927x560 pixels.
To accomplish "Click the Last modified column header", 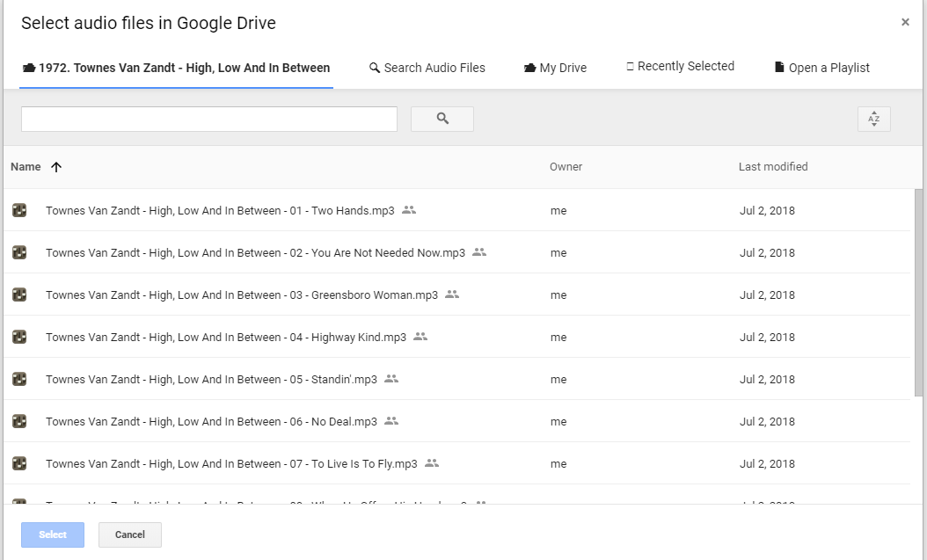I will [x=773, y=167].
